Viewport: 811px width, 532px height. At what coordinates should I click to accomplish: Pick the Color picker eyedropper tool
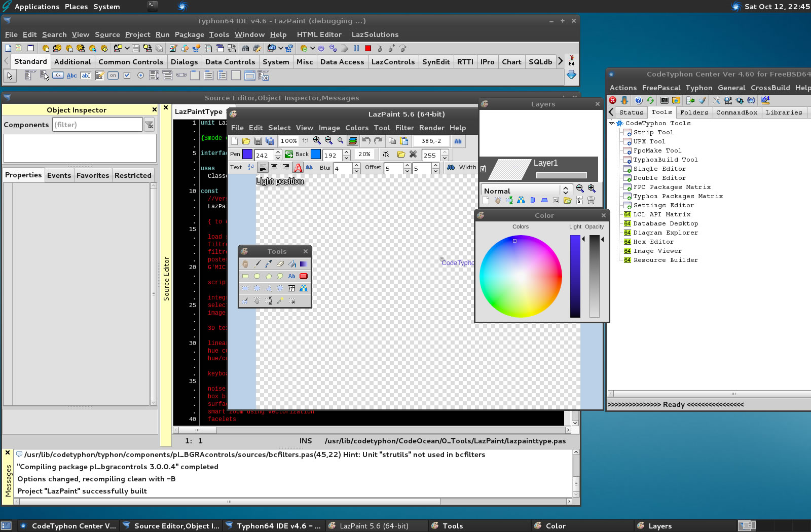[x=269, y=264]
